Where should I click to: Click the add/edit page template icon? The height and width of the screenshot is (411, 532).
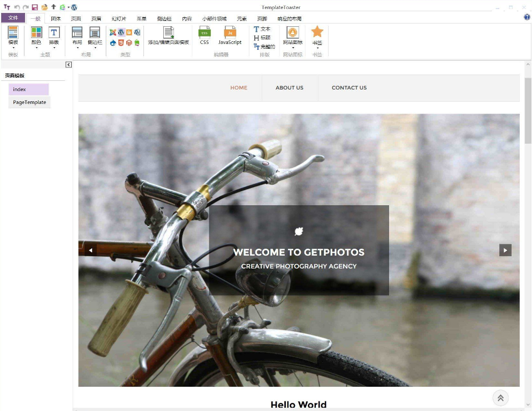click(x=169, y=35)
